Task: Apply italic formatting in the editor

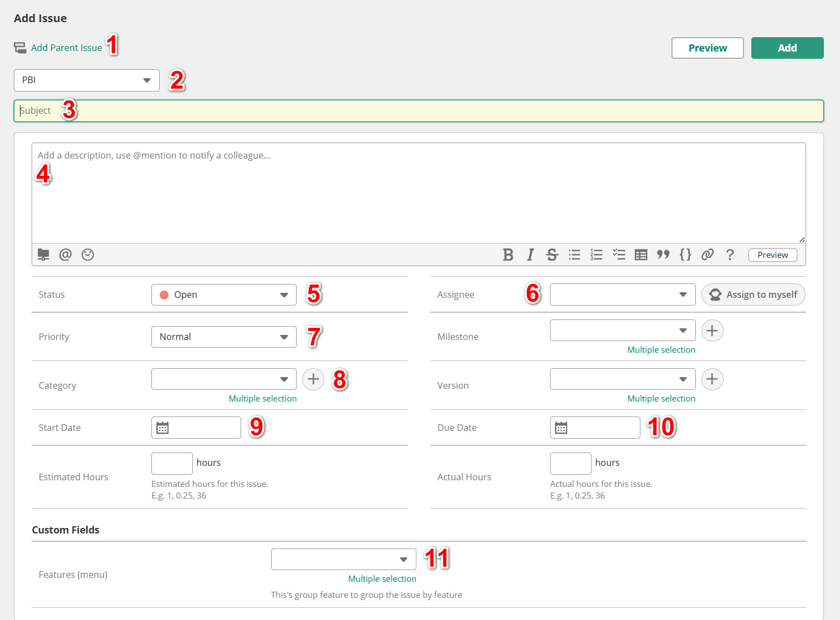Action: 530,255
